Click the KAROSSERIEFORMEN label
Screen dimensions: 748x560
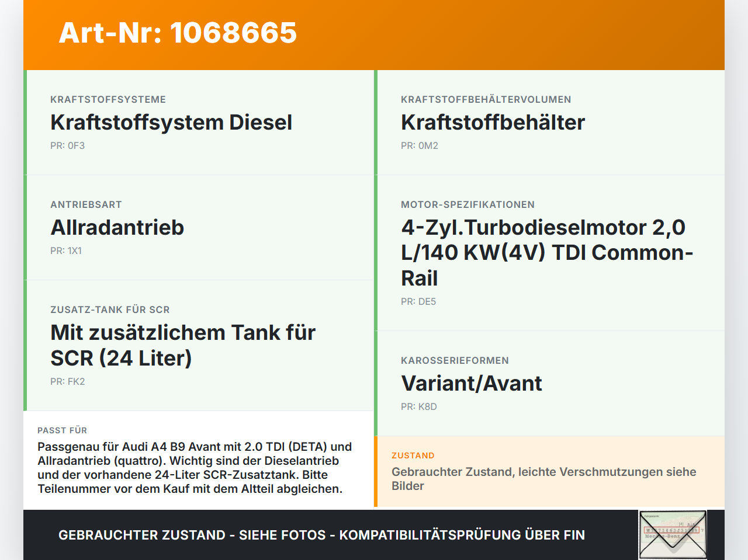click(x=455, y=361)
